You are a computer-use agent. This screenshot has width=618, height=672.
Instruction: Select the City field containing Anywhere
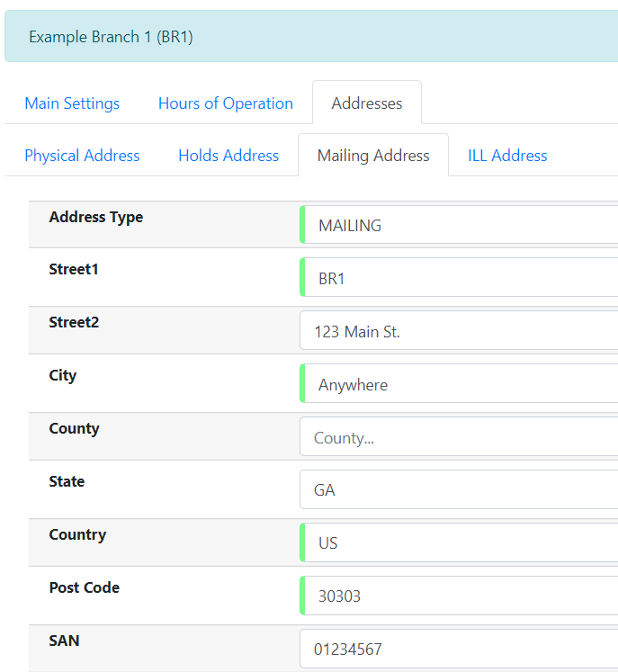[461, 385]
